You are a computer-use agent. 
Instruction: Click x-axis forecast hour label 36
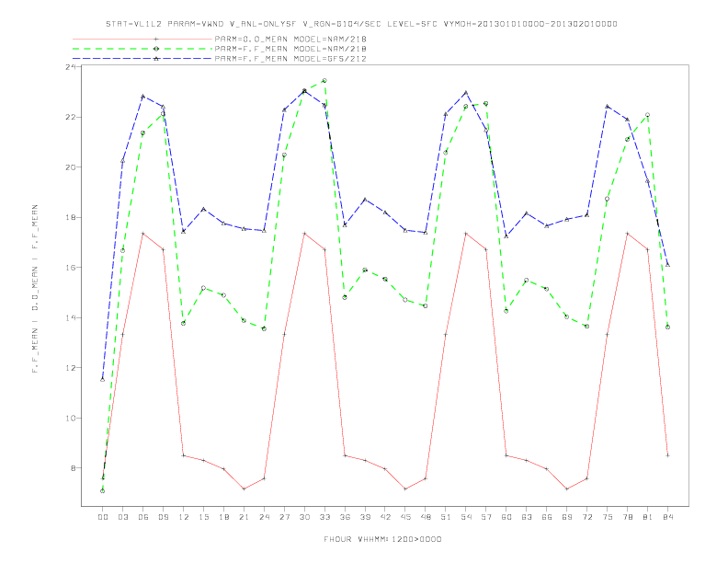coord(345,517)
